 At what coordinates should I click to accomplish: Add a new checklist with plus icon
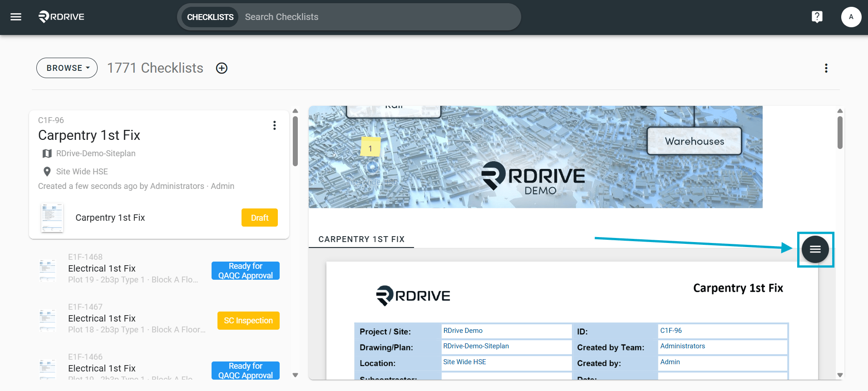(222, 68)
